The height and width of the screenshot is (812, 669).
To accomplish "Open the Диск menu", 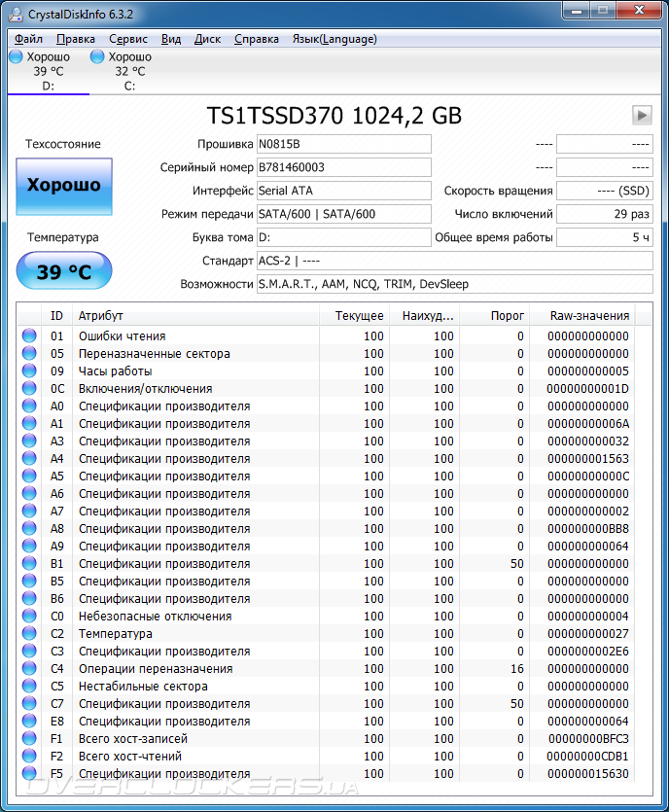I will (207, 39).
